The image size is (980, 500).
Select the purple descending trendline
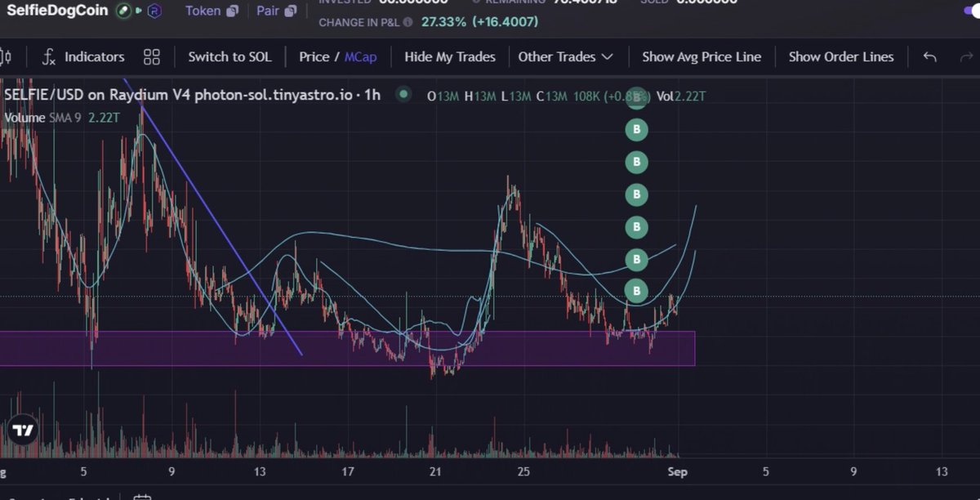pyautogui.click(x=212, y=217)
